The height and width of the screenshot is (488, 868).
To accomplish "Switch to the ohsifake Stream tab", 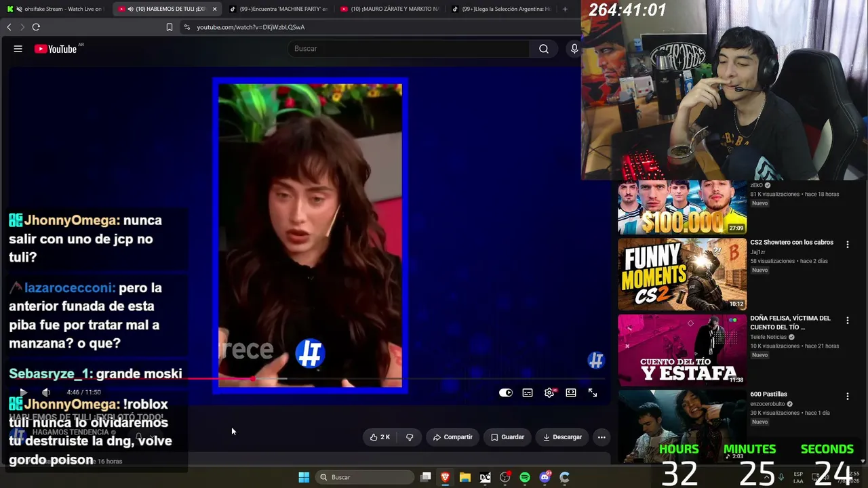I will point(56,9).
